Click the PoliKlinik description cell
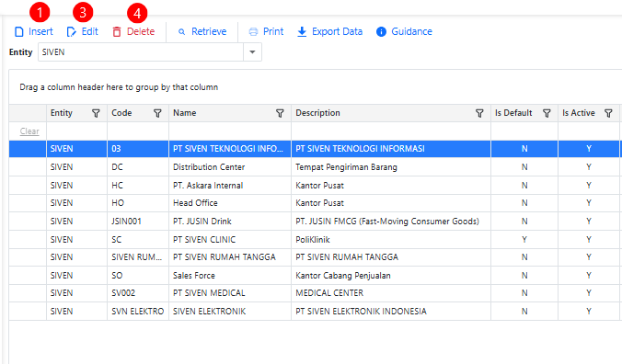Image resolution: width=622 pixels, height=364 pixels. (x=391, y=239)
